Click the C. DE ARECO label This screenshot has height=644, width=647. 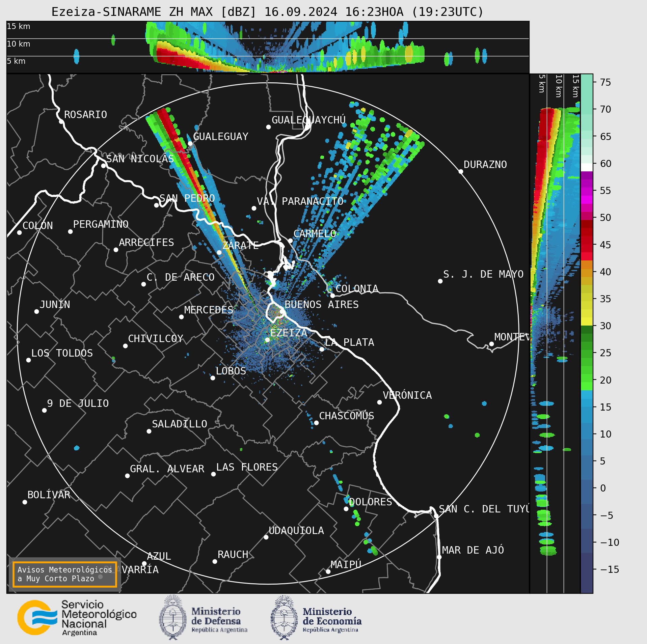(180, 277)
